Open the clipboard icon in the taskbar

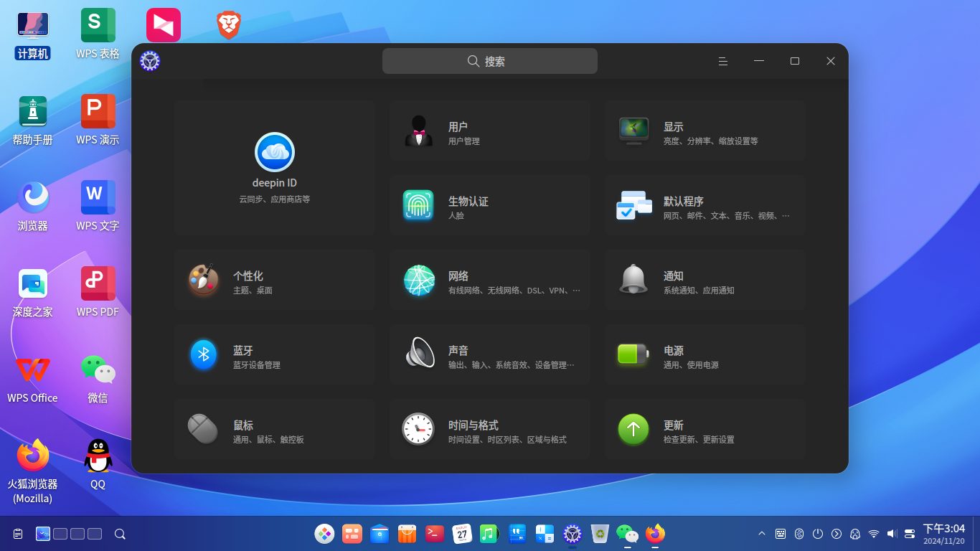(18, 534)
